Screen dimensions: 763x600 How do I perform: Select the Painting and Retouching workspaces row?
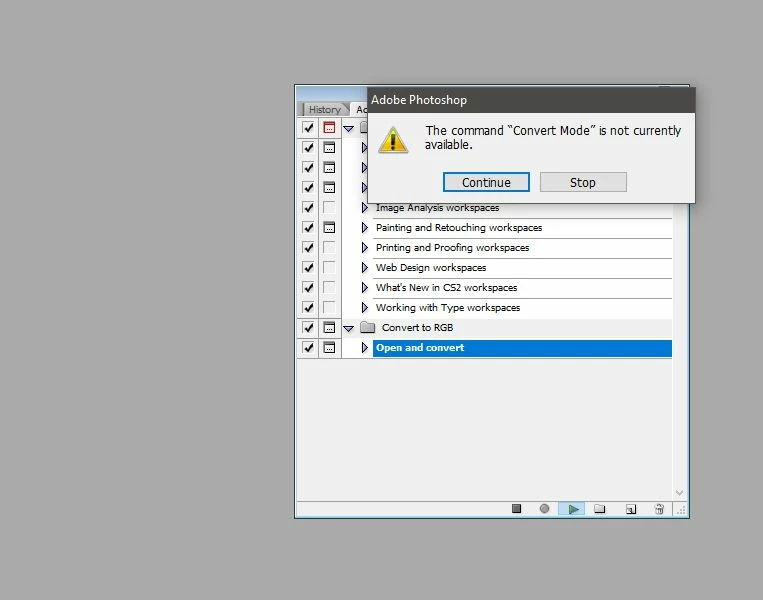522,227
